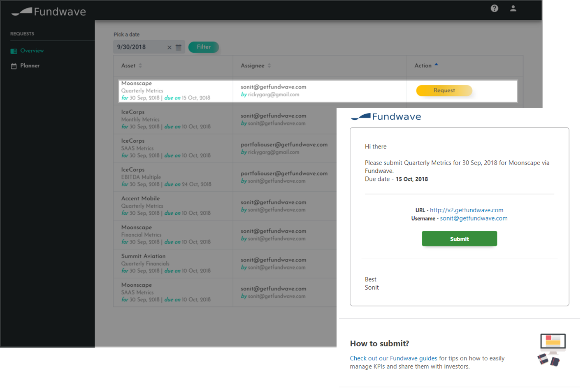The image size is (583, 392).
Task: Click assignee portfoliouser@getfundwave.com in IceCorps SAAS row
Action: pyautogui.click(x=284, y=145)
